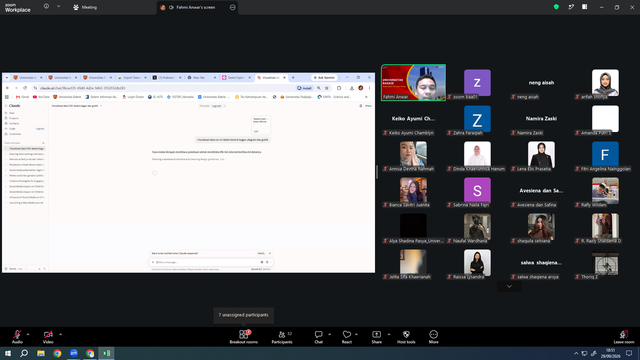Show hidden system tray icons
640x360 pixels.
click(576, 353)
